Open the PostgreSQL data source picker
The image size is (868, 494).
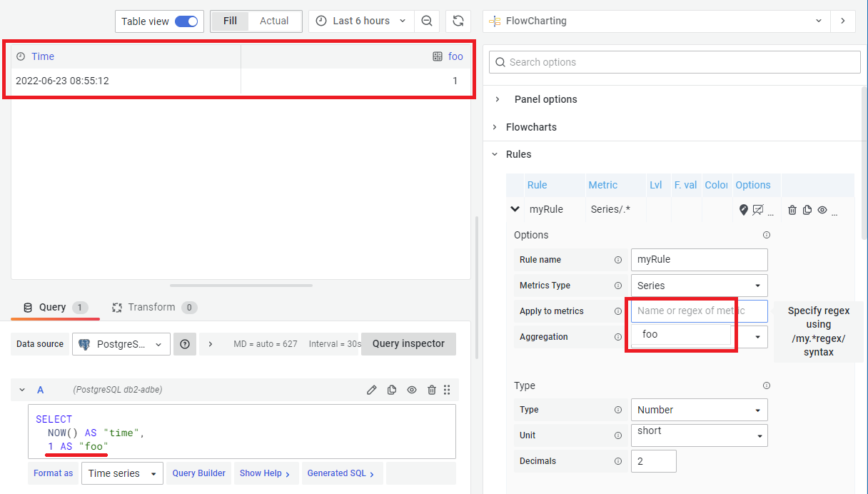click(121, 344)
